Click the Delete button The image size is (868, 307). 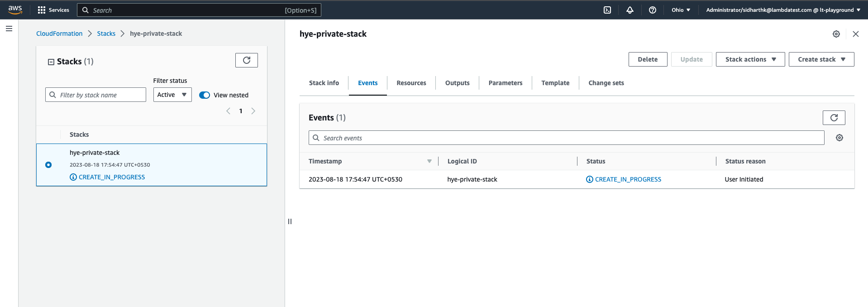tap(648, 59)
